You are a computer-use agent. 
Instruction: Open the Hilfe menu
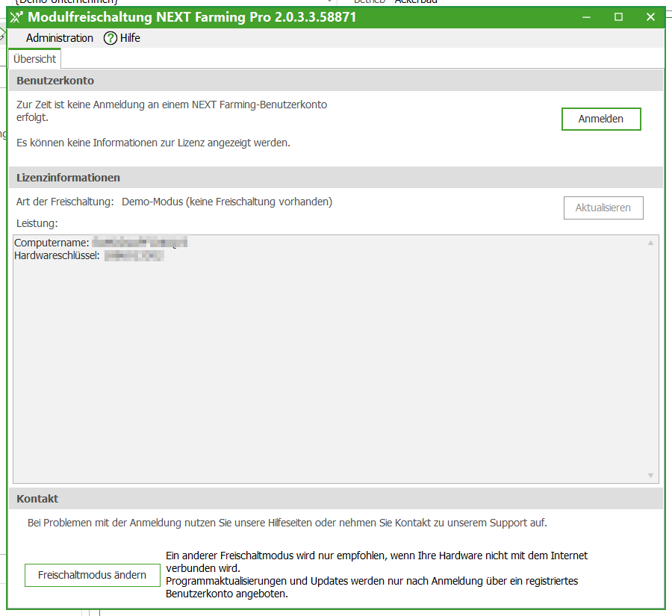pyautogui.click(x=127, y=37)
